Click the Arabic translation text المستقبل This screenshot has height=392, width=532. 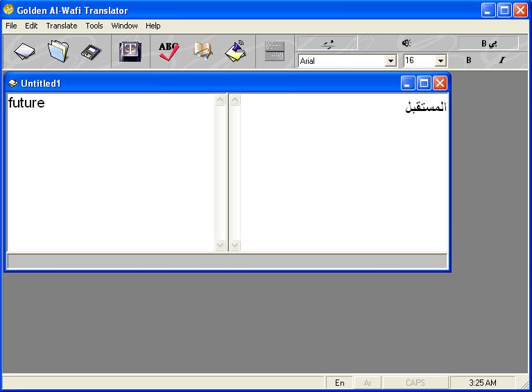tap(426, 107)
